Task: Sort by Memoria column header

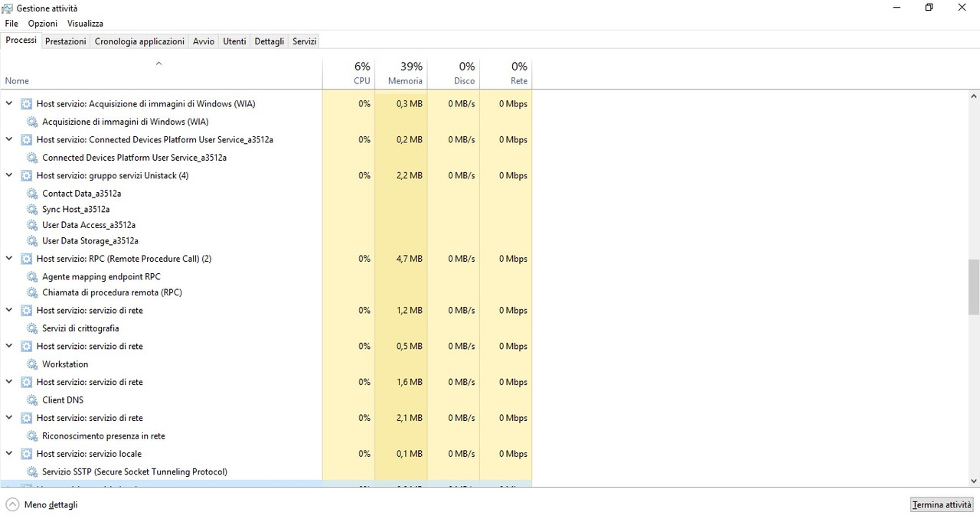Action: [x=400, y=73]
